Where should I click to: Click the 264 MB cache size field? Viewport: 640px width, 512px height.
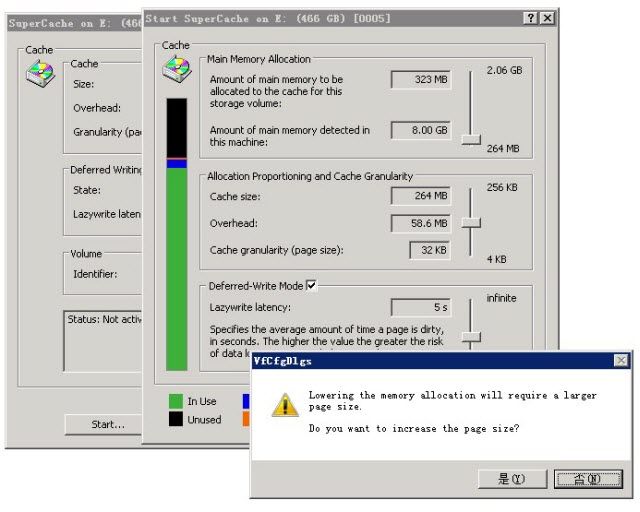pos(421,196)
